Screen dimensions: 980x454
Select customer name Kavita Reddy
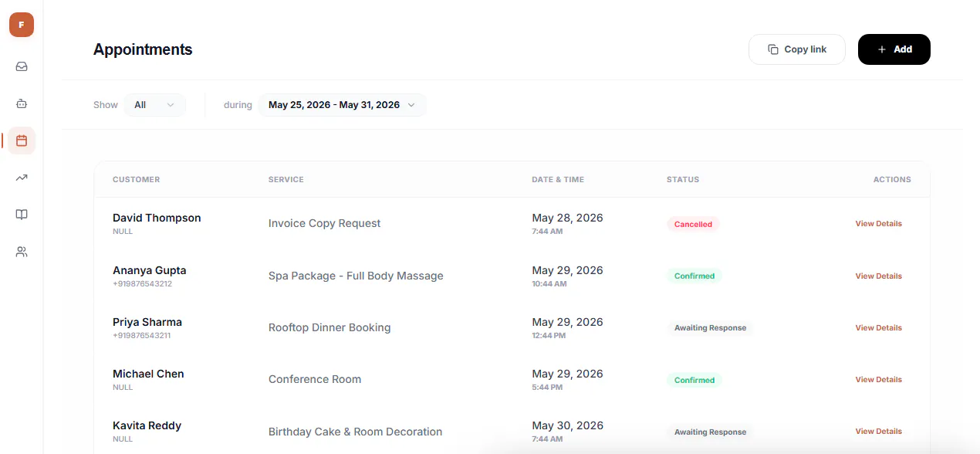pos(147,426)
